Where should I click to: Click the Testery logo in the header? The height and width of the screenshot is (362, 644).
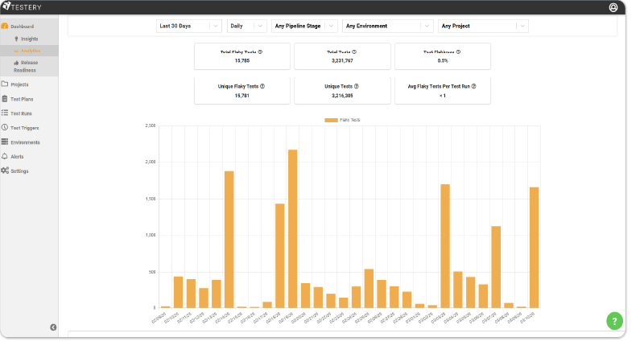[24, 7]
